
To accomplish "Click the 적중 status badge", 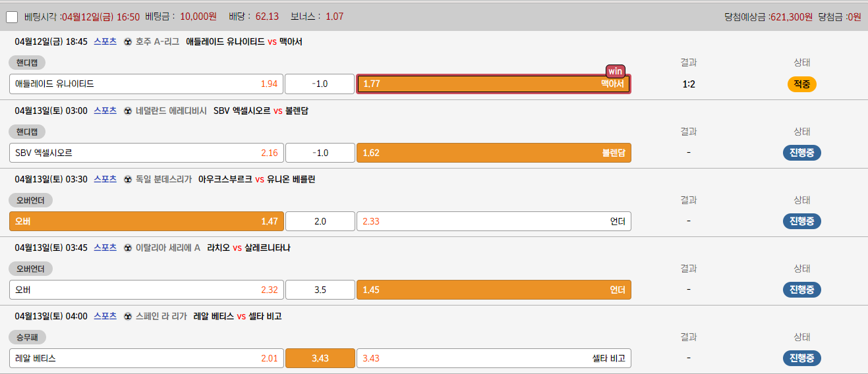I will [x=801, y=84].
